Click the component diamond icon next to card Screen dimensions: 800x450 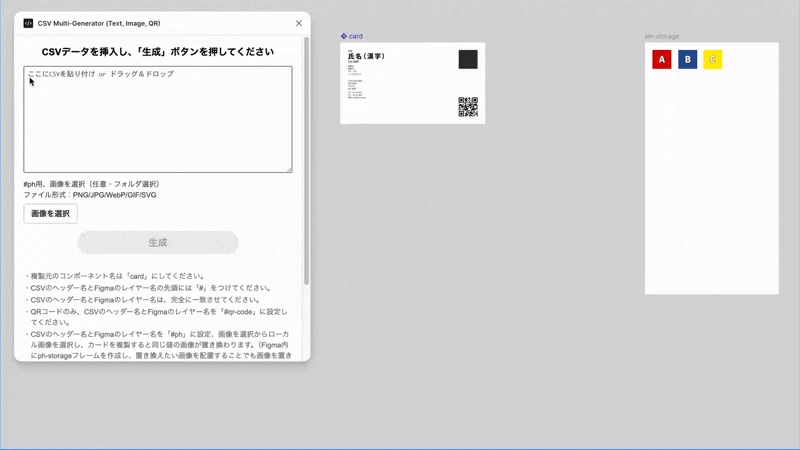(x=344, y=36)
